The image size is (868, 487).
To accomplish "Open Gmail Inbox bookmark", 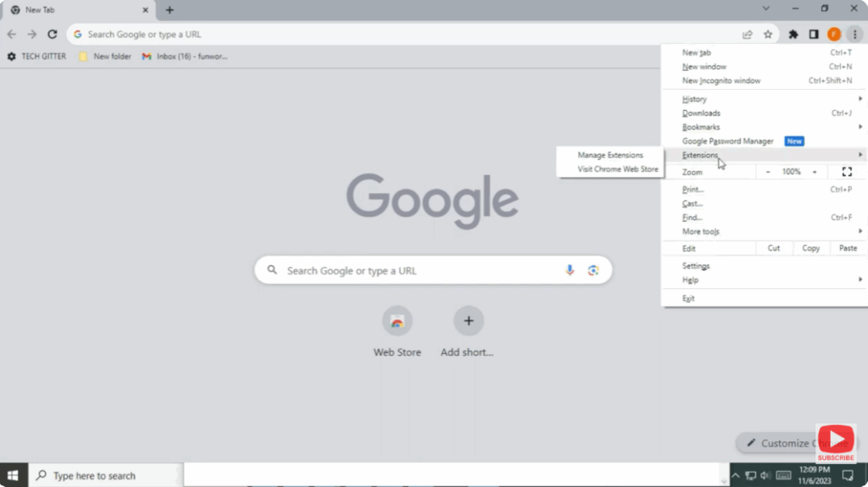I will pyautogui.click(x=184, y=57).
